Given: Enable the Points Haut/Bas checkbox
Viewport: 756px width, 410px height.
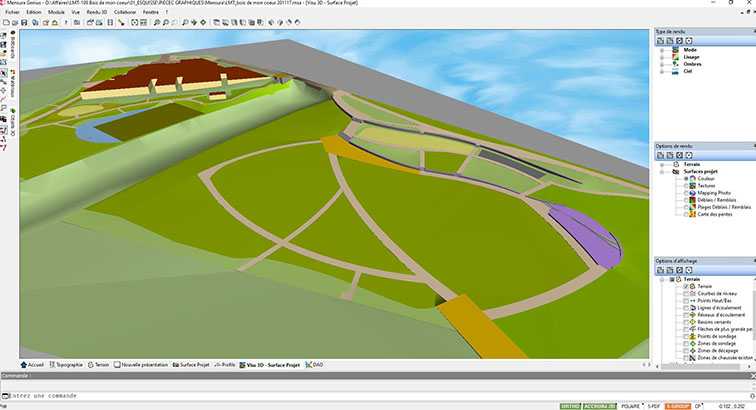Looking at the screenshot, I should [688, 300].
